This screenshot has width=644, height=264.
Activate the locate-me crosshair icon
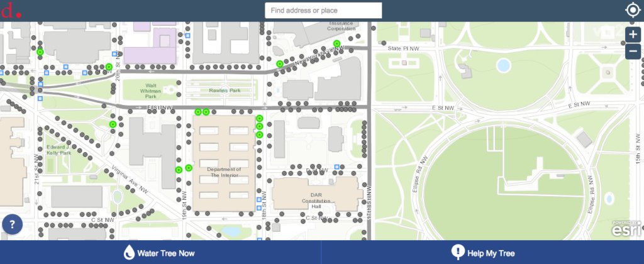coord(633,10)
